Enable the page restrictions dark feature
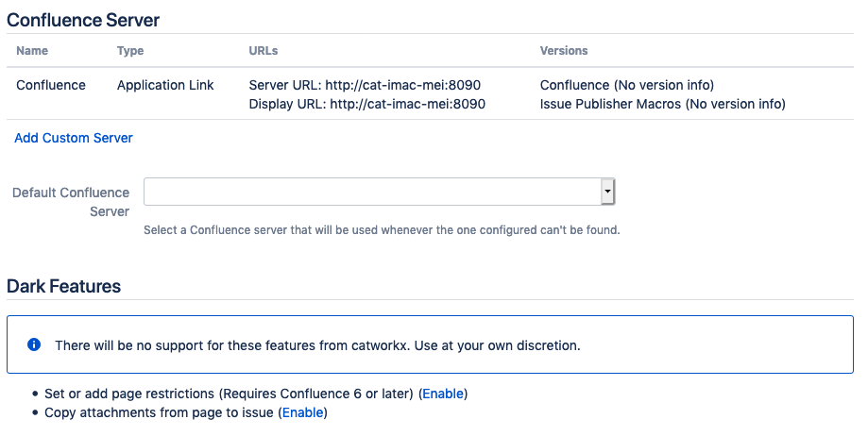 tap(443, 394)
